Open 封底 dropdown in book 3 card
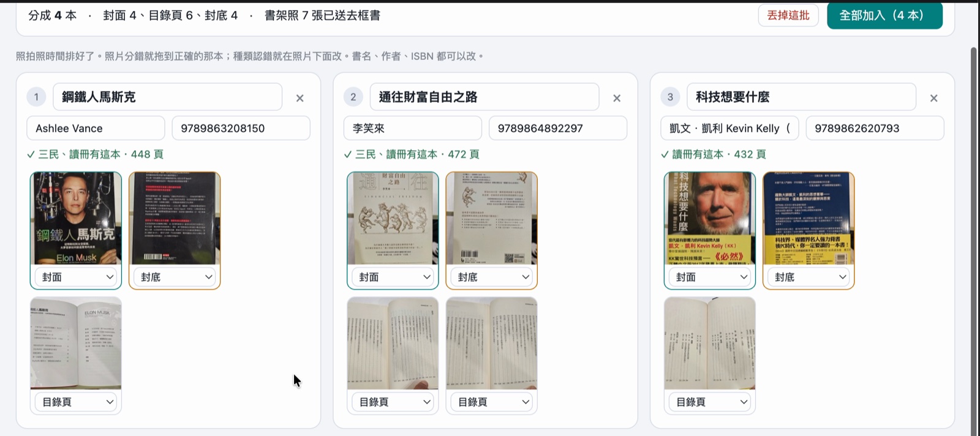The image size is (980, 436). 809,277
